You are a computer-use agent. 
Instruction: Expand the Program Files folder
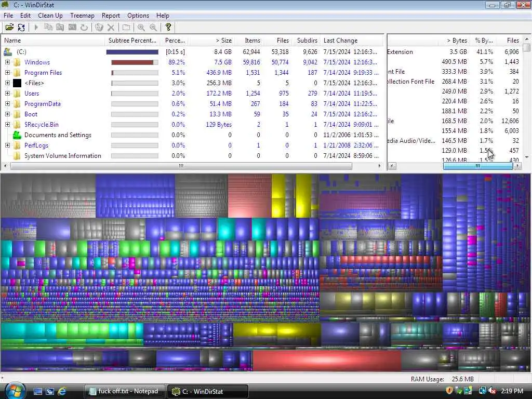[x=7, y=73]
